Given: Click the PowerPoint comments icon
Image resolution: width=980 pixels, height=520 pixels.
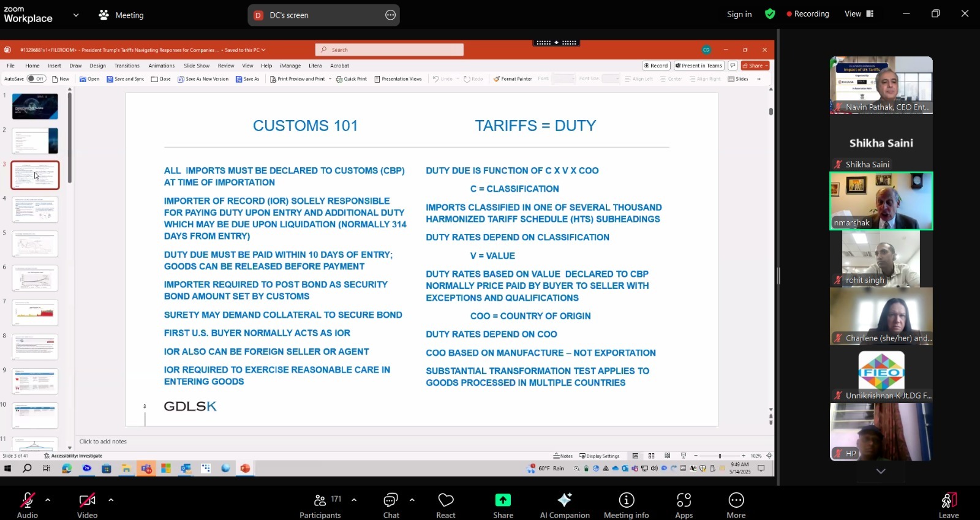Looking at the screenshot, I should click(733, 66).
